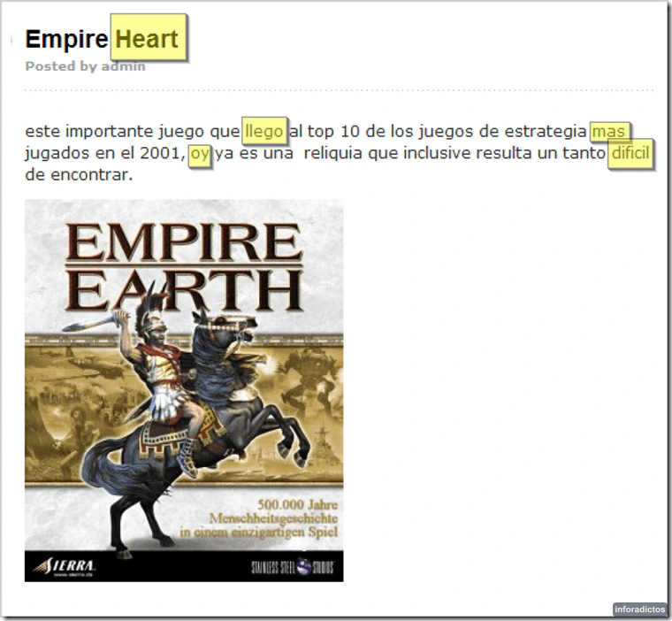Click the text "de encontrar."
This screenshot has width=672, height=621.
click(x=79, y=175)
